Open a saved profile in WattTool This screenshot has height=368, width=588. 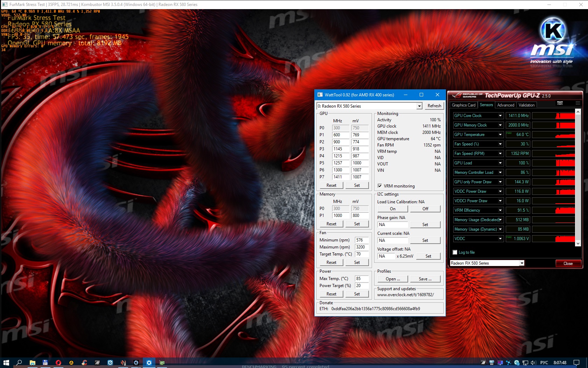[393, 279]
